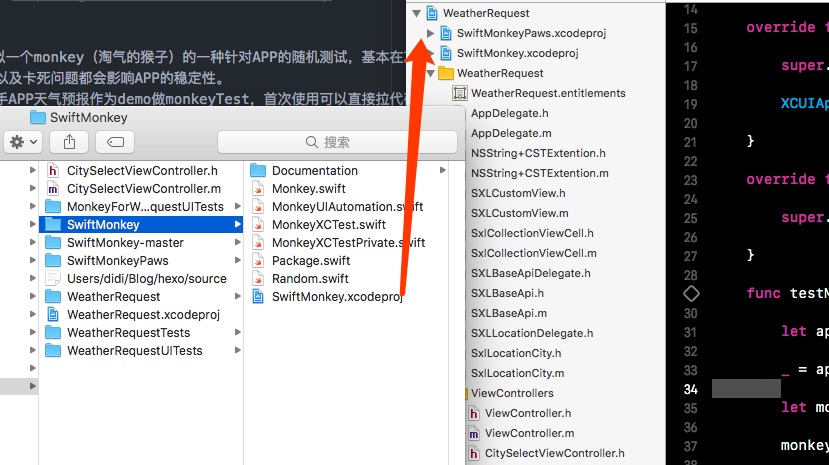Open SXLCustomView.h in Xcode
This screenshot has height=465, width=829.
coord(518,193)
